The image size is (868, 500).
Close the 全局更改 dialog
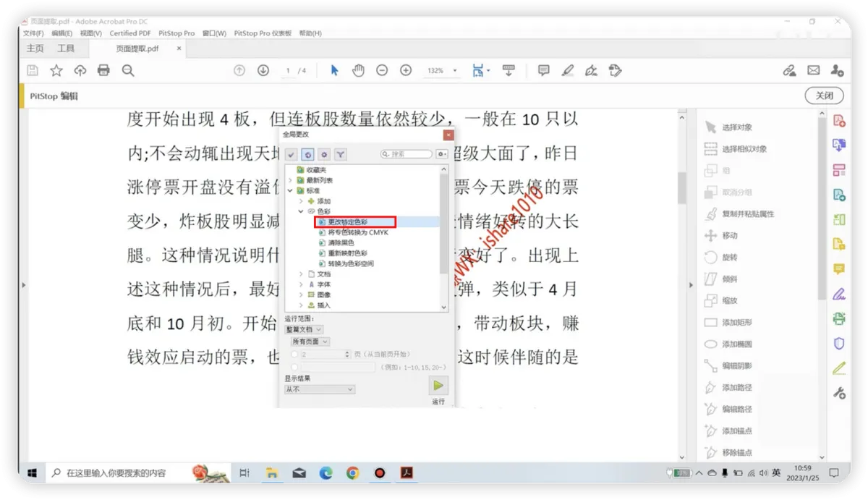448,135
